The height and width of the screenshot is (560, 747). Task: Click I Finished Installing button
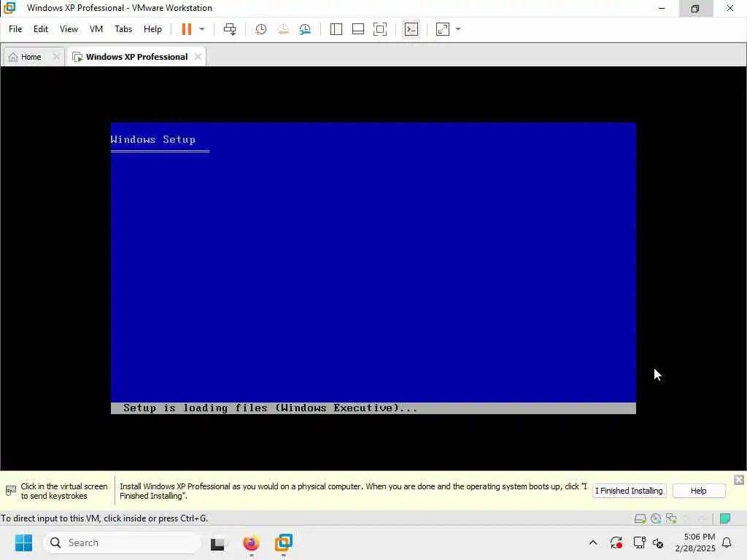(629, 491)
